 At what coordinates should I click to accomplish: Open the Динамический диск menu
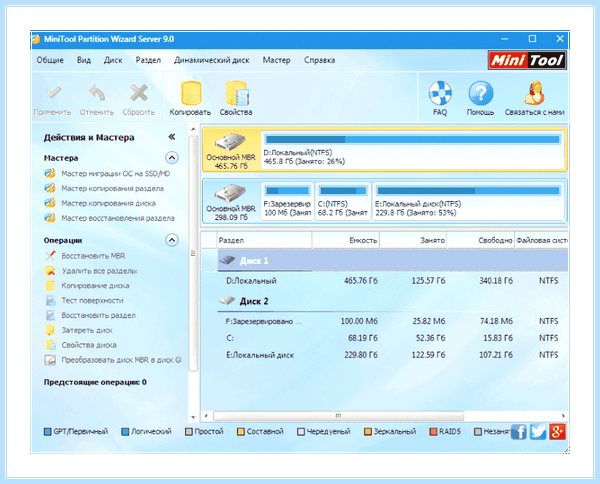212,60
